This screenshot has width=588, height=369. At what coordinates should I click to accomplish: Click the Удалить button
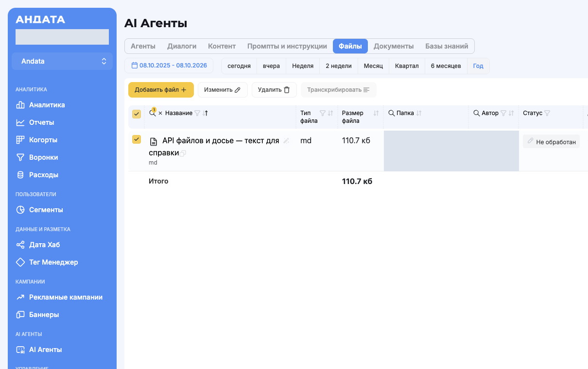point(274,90)
